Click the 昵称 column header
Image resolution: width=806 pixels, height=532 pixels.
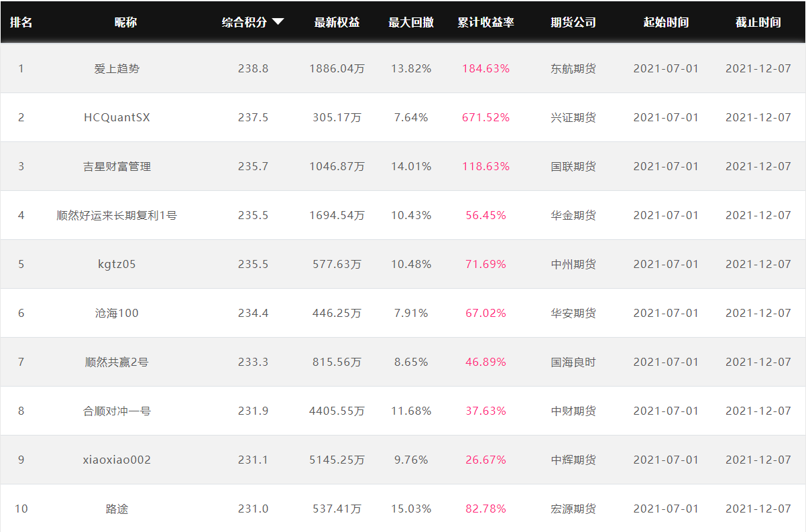pos(125,22)
